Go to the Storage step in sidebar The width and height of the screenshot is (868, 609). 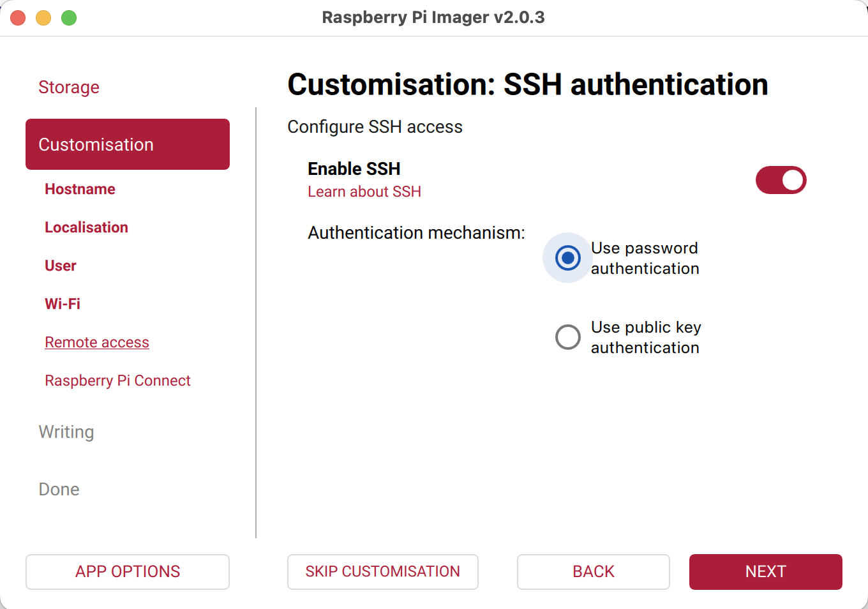[69, 87]
